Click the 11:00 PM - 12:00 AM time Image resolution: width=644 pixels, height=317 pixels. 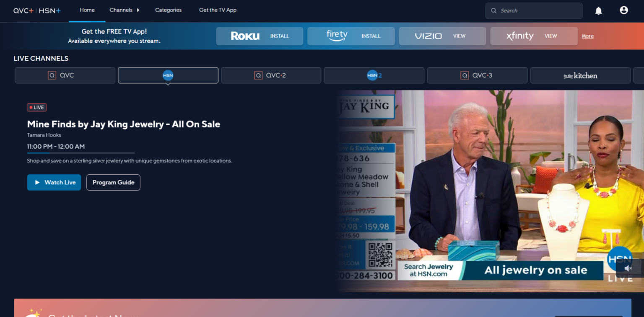tap(56, 147)
